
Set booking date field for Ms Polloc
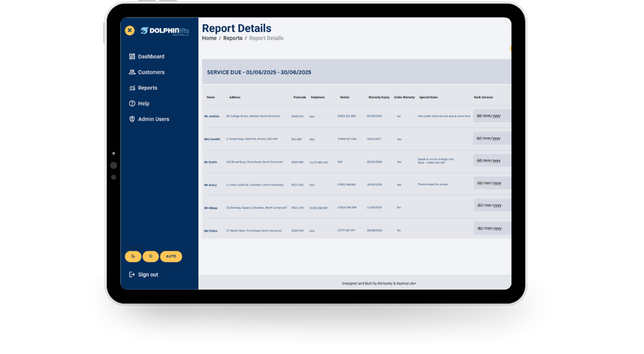tap(492, 228)
